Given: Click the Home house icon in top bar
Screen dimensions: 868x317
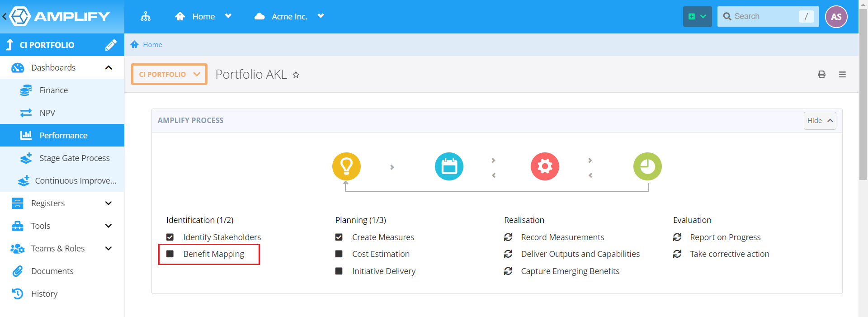Looking at the screenshot, I should pos(180,17).
